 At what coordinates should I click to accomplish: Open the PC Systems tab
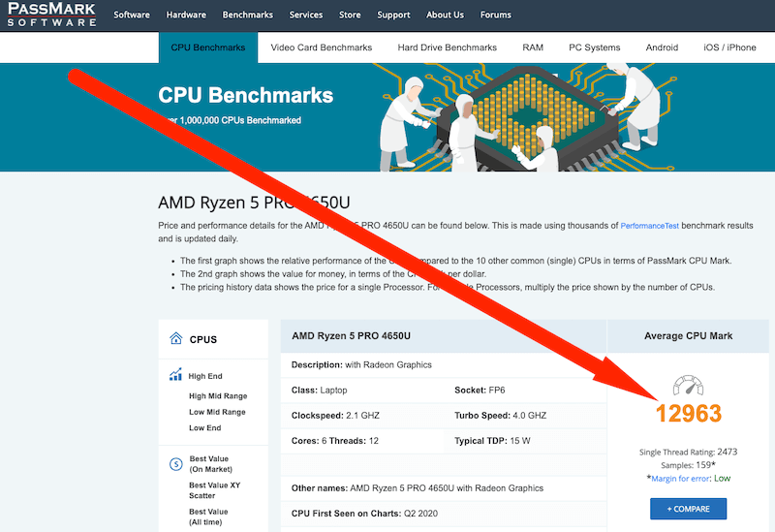595,47
